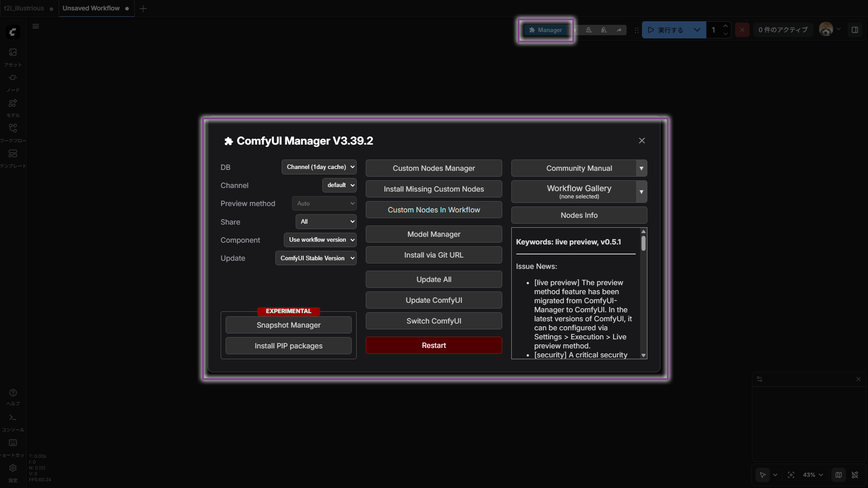Viewport: 868px width, 488px height.
Task: Open the Assets sidebar panel icon
Action: pyautogui.click(x=13, y=53)
